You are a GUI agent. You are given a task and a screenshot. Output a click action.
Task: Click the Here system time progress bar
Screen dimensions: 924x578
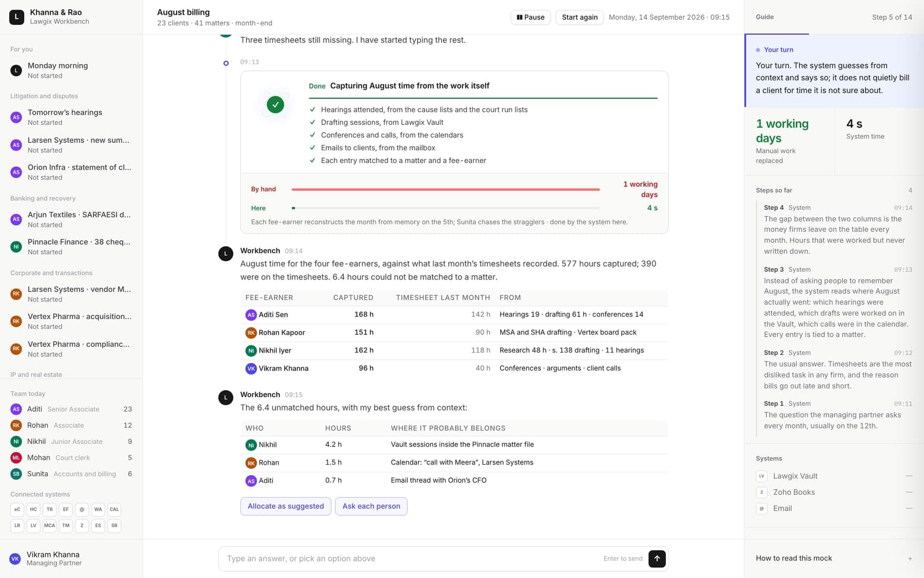point(446,208)
